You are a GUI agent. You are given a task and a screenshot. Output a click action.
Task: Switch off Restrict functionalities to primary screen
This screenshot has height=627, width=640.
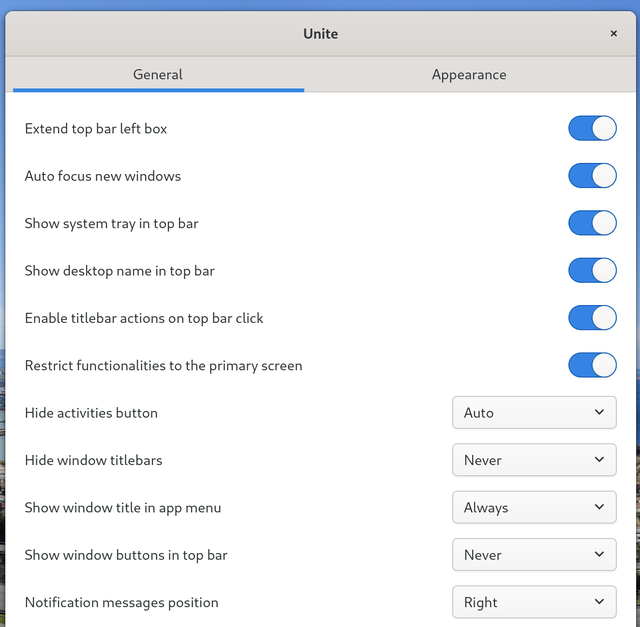coord(592,365)
